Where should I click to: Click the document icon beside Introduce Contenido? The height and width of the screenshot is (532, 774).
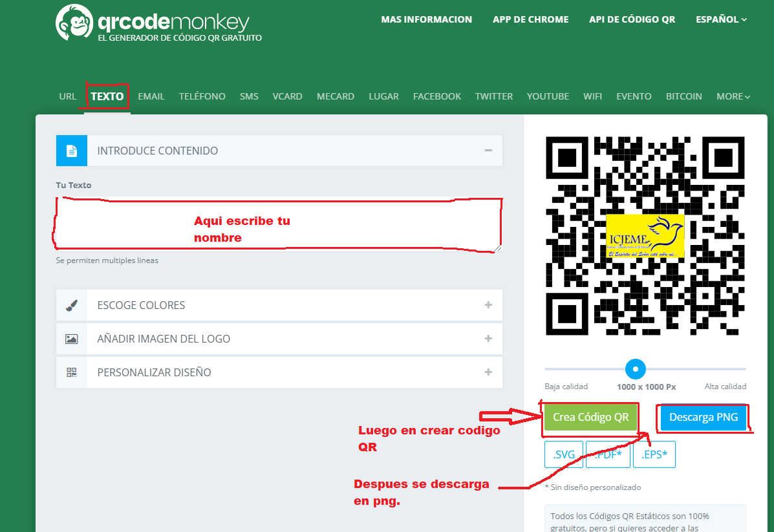pyautogui.click(x=72, y=151)
